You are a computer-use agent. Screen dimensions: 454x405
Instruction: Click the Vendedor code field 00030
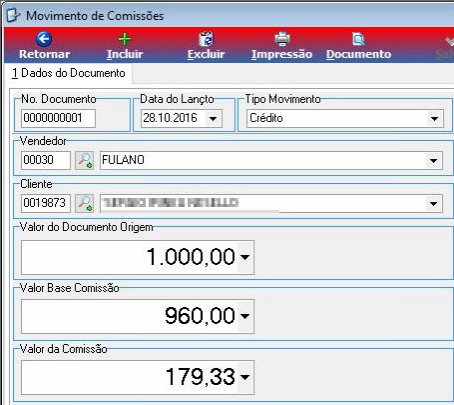(x=46, y=160)
